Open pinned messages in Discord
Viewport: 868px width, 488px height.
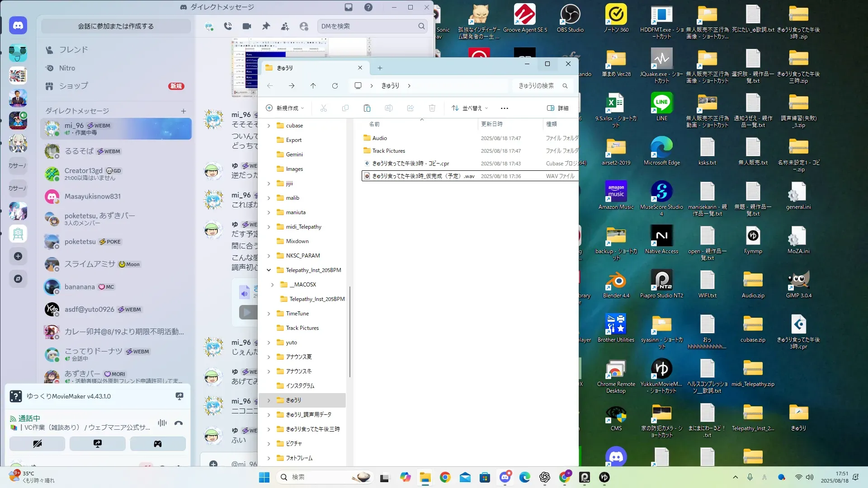click(x=266, y=26)
